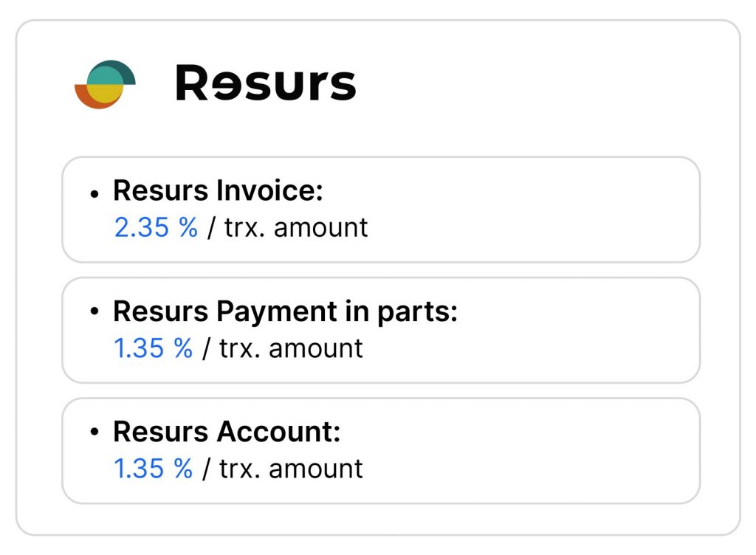Image resolution: width=756 pixels, height=555 pixels.
Task: Click the orange lower part of the logo
Action: tap(87, 99)
